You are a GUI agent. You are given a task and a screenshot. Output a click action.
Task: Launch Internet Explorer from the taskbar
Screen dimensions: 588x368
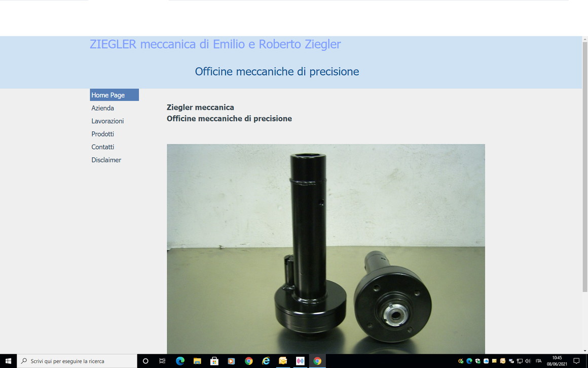coord(266,361)
